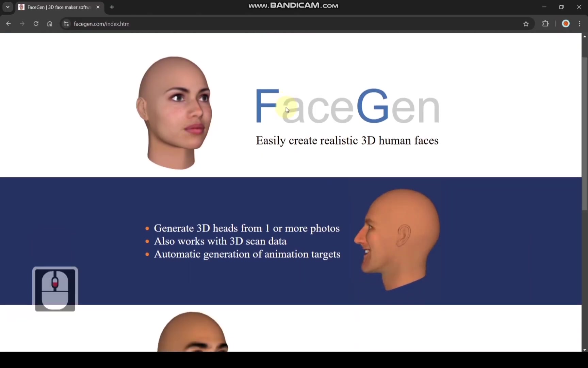
Task: Click the FaceGen logo
Action: tap(347, 106)
